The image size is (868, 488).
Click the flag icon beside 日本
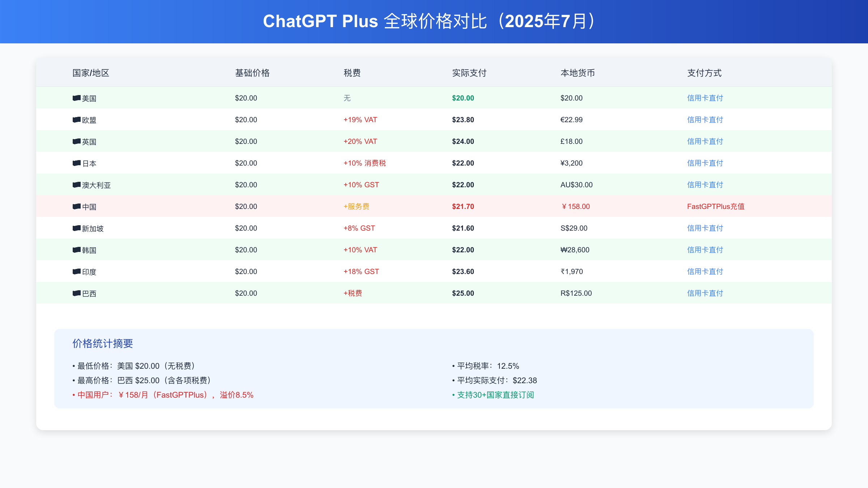76,163
